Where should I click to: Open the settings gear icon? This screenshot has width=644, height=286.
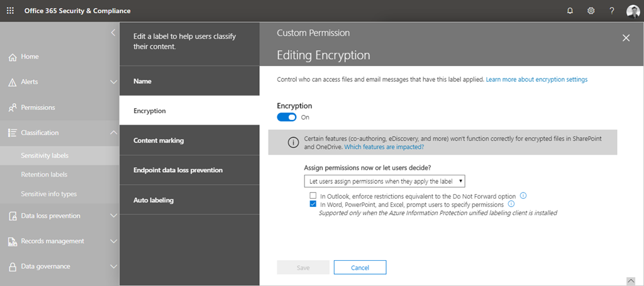click(591, 11)
